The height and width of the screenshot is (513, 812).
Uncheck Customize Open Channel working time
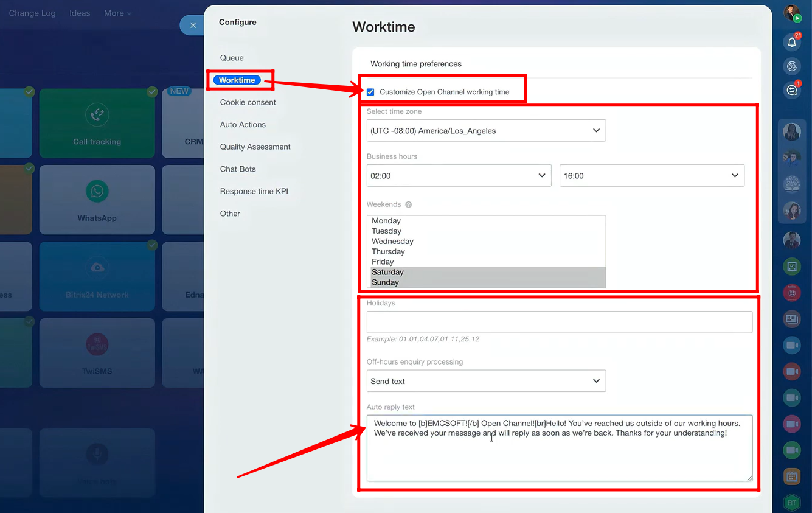pyautogui.click(x=370, y=92)
